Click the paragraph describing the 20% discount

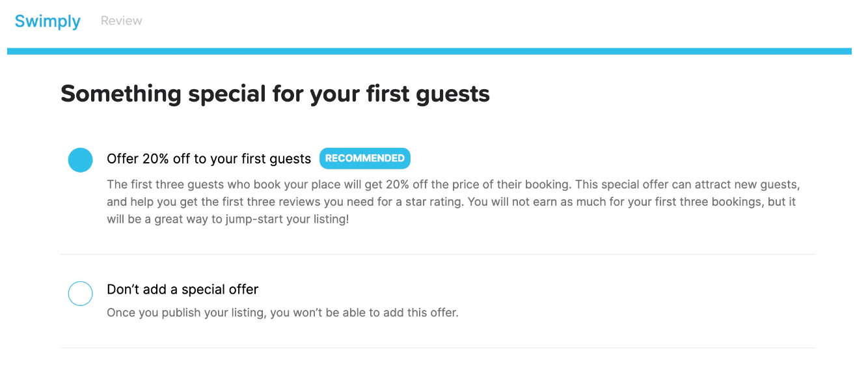[x=452, y=202]
